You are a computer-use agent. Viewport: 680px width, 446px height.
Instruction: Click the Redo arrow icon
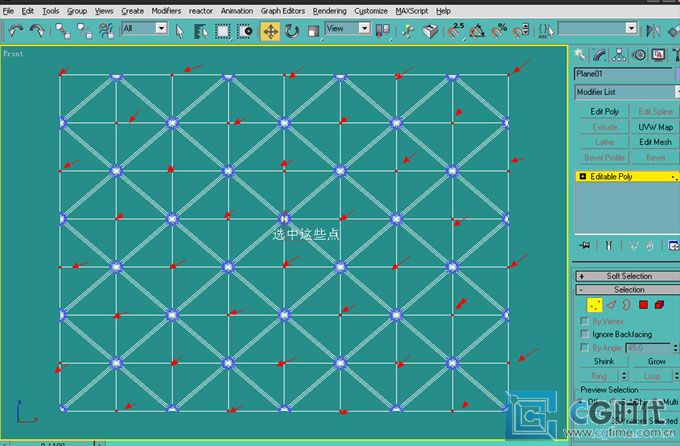coord(37,31)
